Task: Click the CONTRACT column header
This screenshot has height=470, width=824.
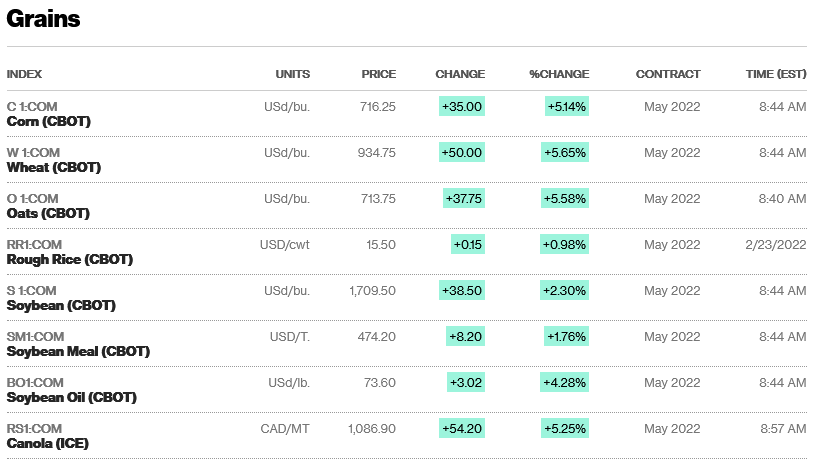Action: click(668, 74)
